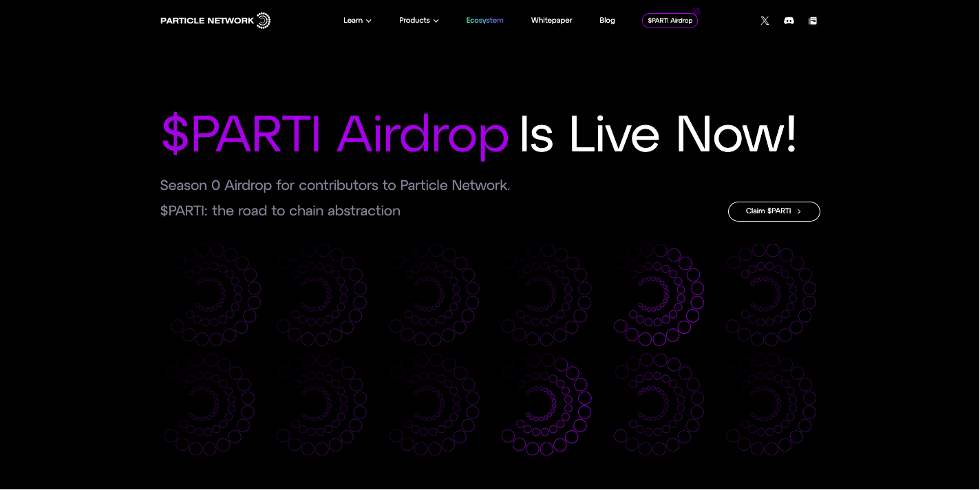
Task: Open the Whitepaper link
Action: (551, 21)
